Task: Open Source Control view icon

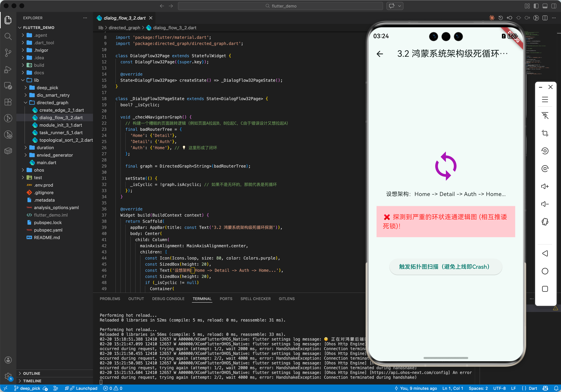Action: (x=8, y=52)
